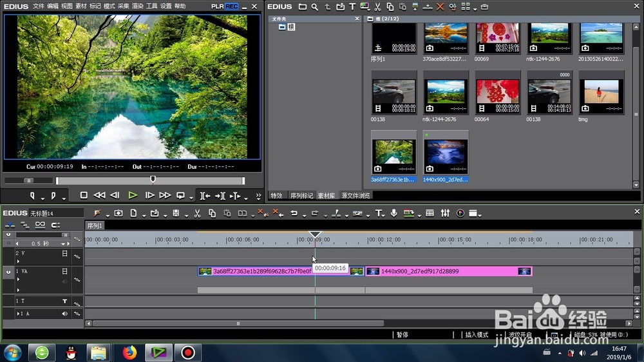
Task: Open Firefox from the taskbar
Action: [x=129, y=352]
